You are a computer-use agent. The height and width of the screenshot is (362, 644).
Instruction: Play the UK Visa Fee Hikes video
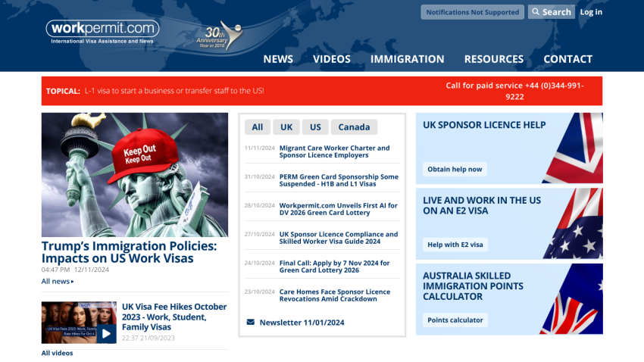106,334
